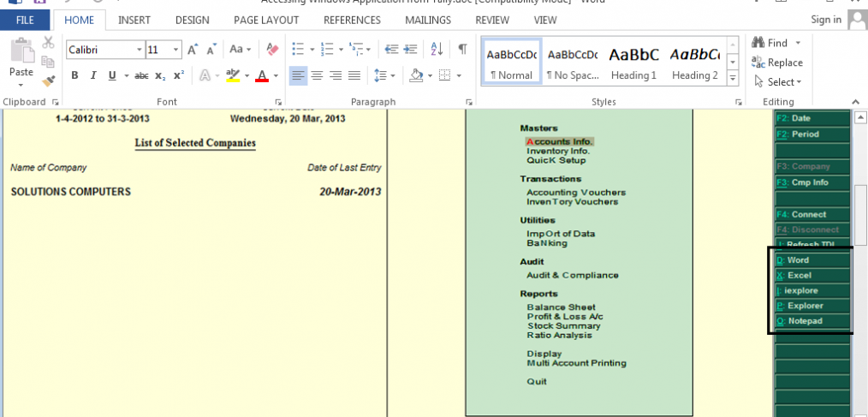868x417 pixels.
Task: Sort text with the A-Z icon
Action: pyautogui.click(x=437, y=50)
